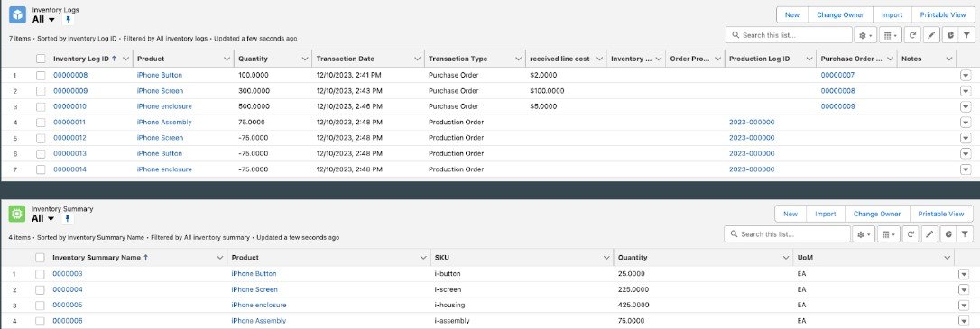980x329 pixels.
Task: Click Change Owner in Inventory Logs
Action: click(x=840, y=15)
